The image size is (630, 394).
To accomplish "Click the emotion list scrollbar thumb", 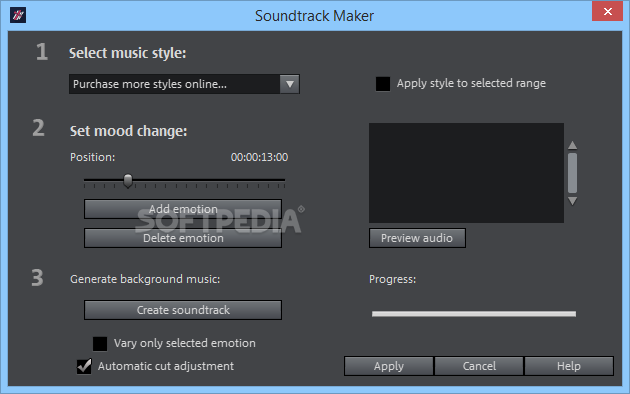I will click(x=573, y=173).
